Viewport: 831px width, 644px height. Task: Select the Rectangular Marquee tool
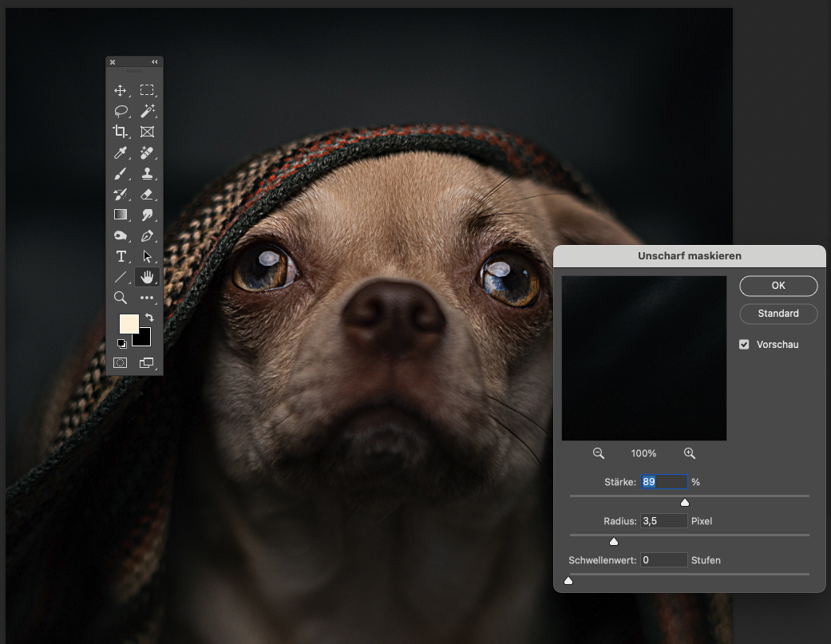tap(147, 91)
